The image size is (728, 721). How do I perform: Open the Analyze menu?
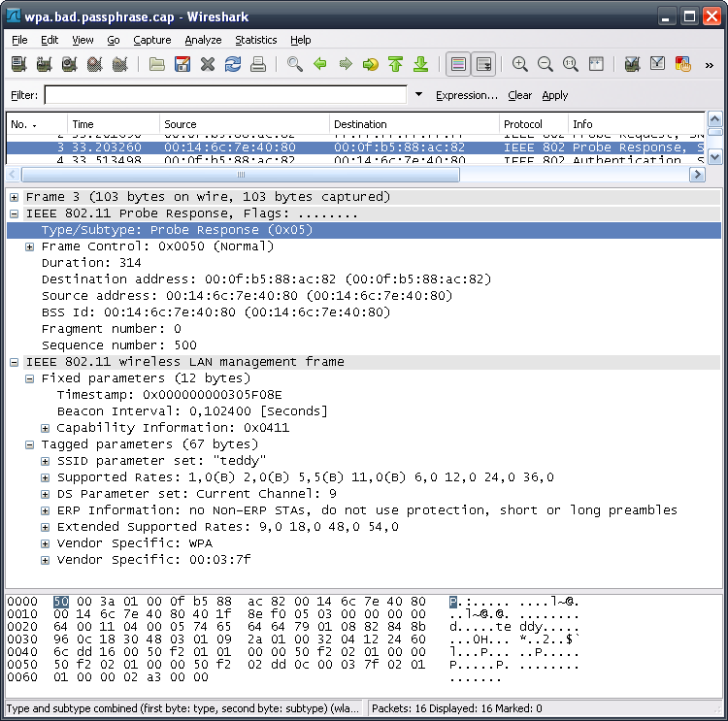click(x=203, y=40)
